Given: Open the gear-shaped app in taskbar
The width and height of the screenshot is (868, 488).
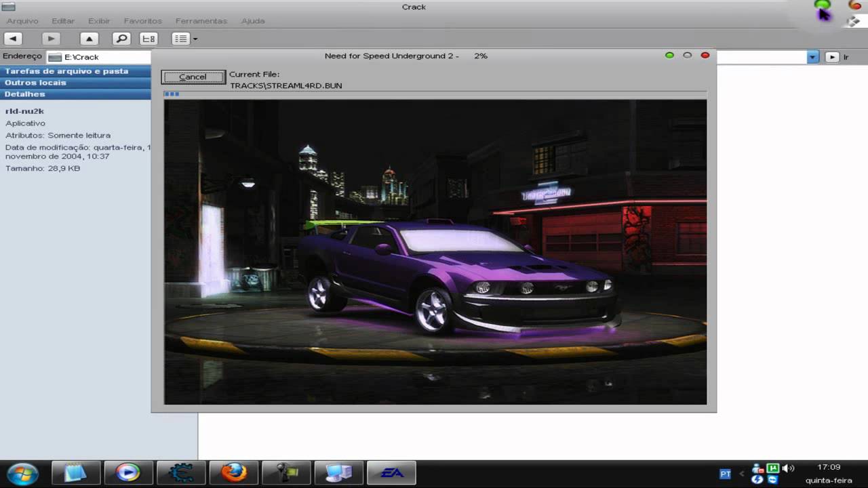Looking at the screenshot, I should (x=181, y=472).
